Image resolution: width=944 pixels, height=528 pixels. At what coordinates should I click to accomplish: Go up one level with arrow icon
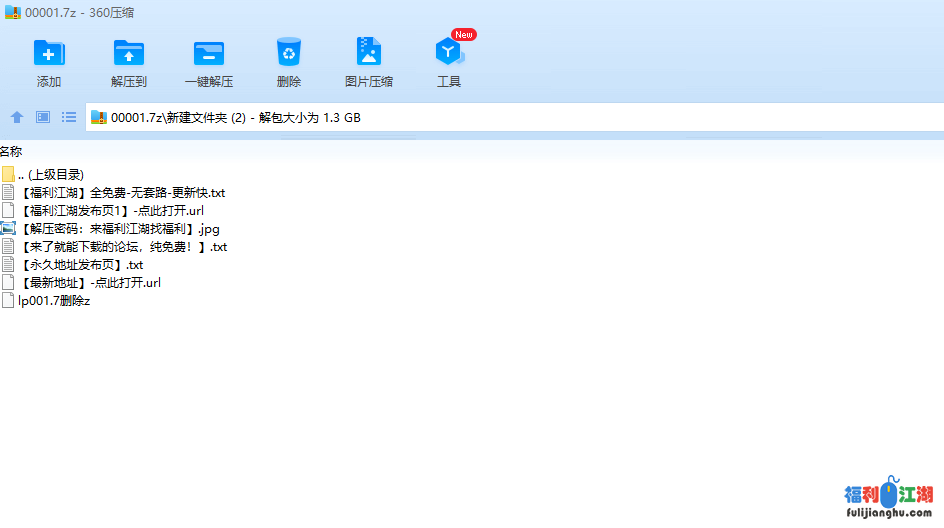tap(17, 117)
